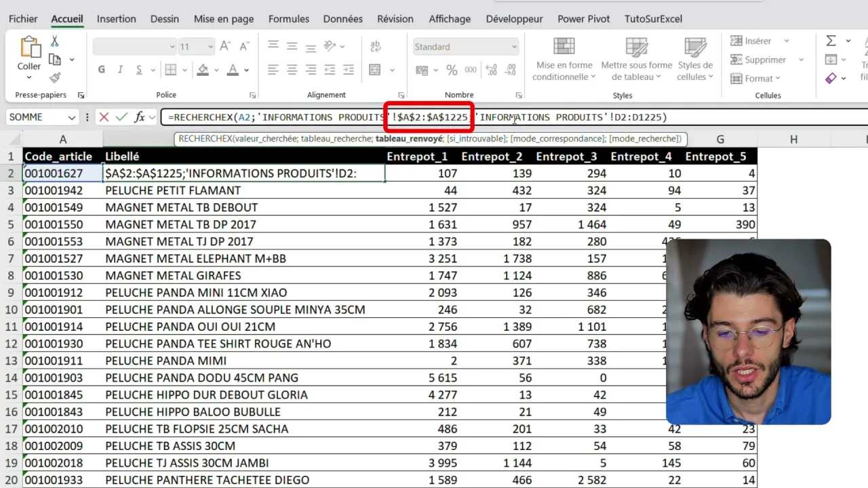Click the Coller paste icon
Image resolution: width=868 pixels, height=488 pixels.
(29, 47)
